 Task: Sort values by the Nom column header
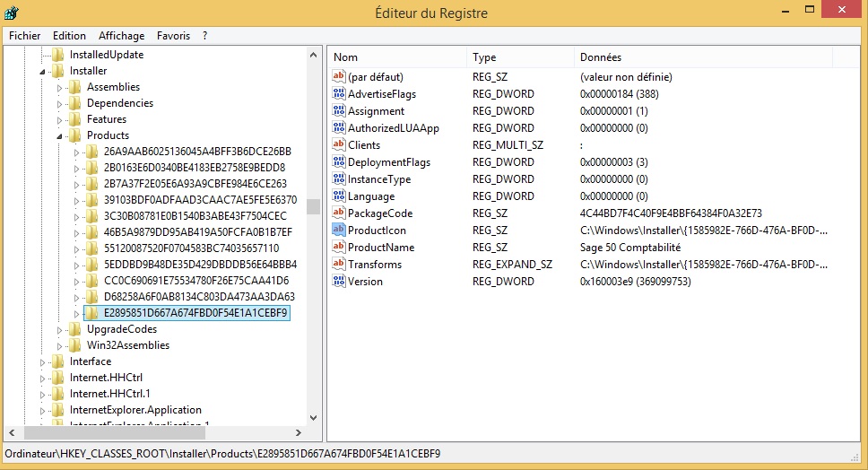tap(395, 57)
